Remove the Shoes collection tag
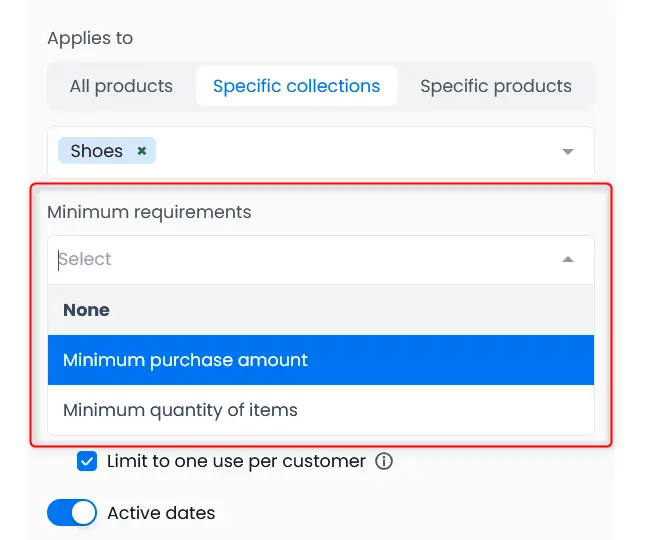This screenshot has height=540, width=645. [x=142, y=152]
